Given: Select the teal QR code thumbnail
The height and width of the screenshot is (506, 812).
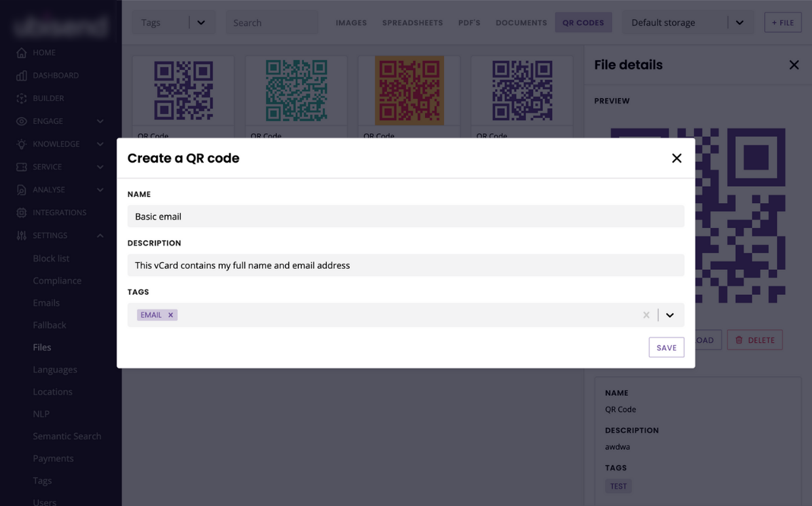Looking at the screenshot, I should coord(297,90).
